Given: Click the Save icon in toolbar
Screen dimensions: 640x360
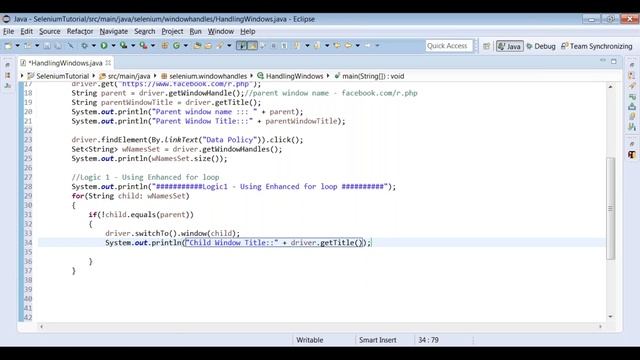Looking at the screenshot, I should coord(47,46).
